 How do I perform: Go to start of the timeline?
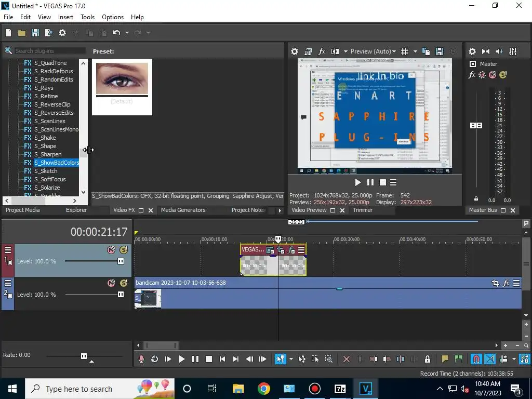click(x=222, y=359)
